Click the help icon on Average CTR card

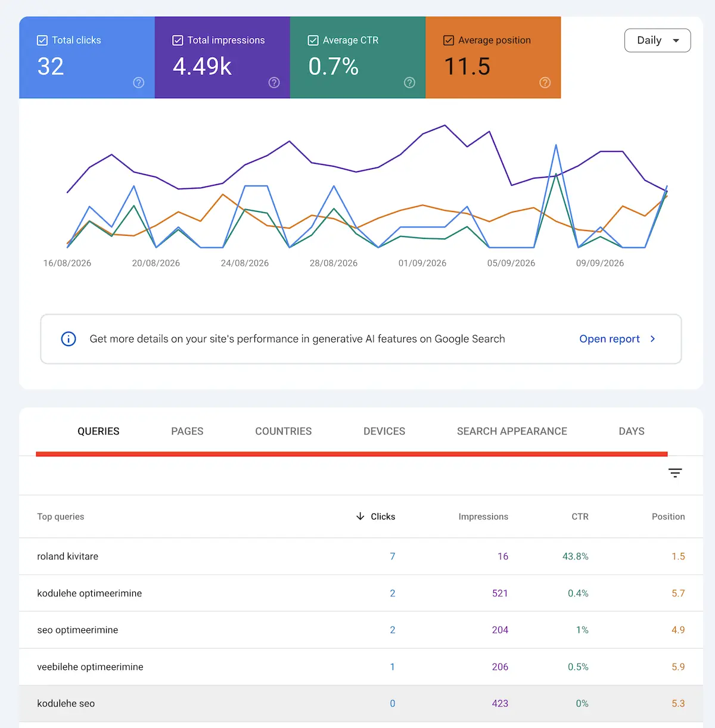click(409, 83)
